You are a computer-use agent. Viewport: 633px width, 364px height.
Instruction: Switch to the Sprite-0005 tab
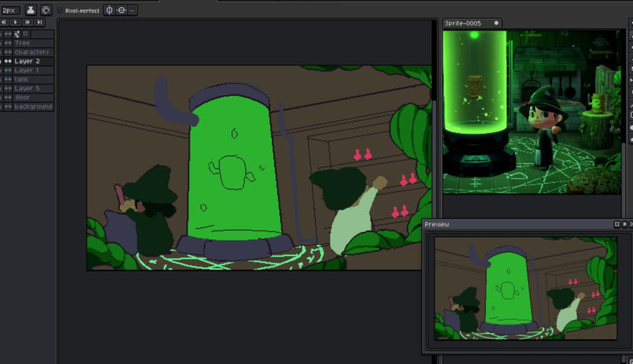463,23
